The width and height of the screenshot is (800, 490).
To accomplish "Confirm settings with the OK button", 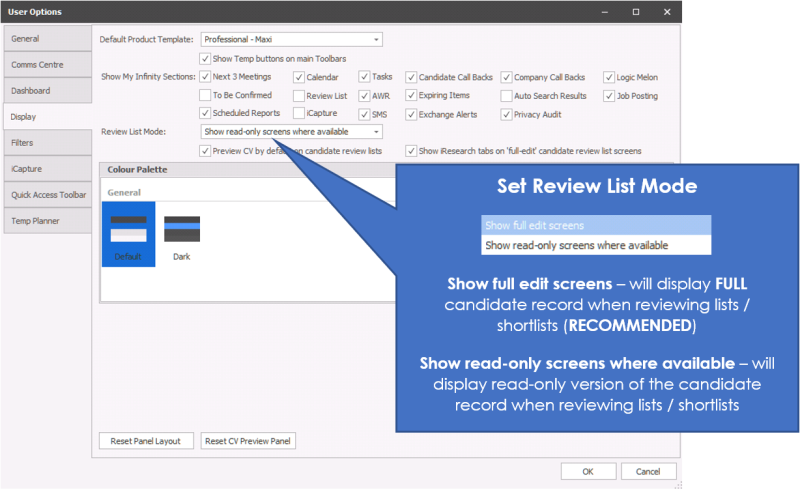I will pyautogui.click(x=587, y=471).
